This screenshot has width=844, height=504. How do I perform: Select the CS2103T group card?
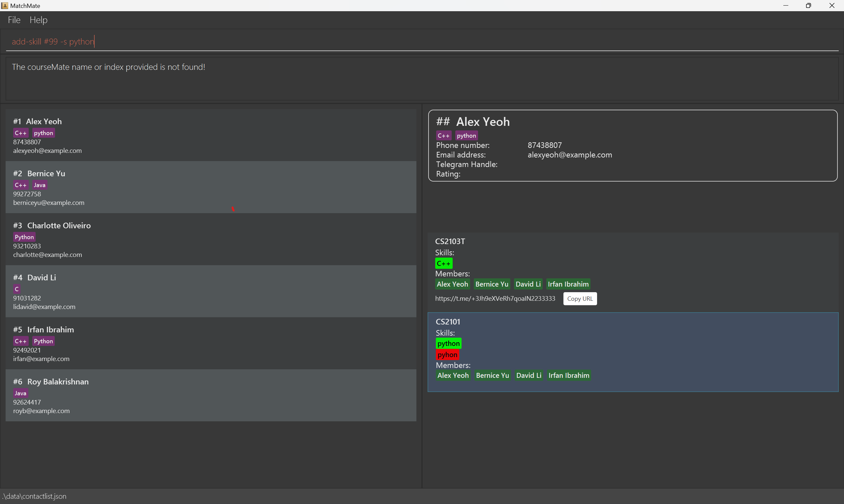[633, 272]
